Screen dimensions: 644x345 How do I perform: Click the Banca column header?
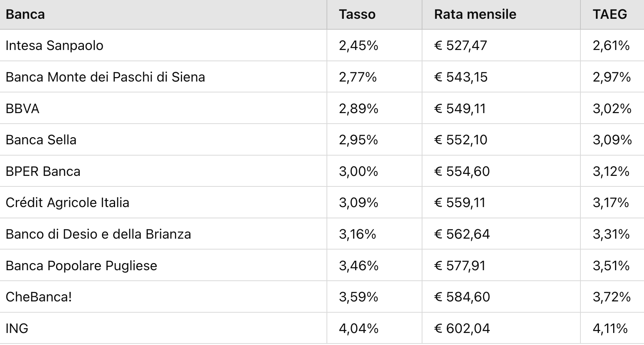pyautogui.click(x=26, y=14)
